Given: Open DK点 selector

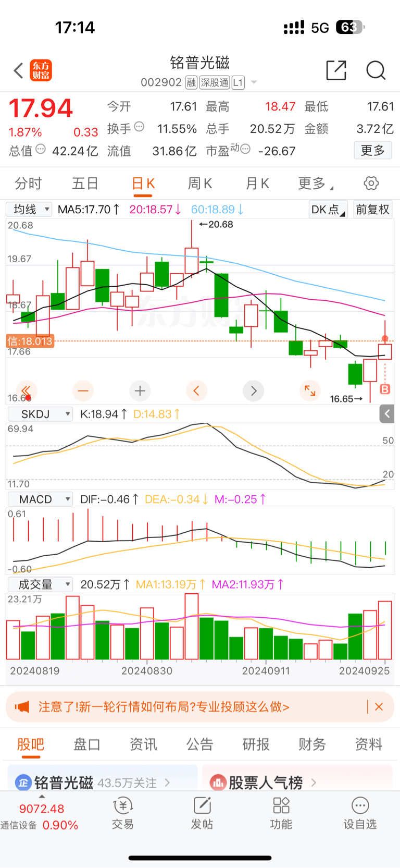Looking at the screenshot, I should pos(328,210).
